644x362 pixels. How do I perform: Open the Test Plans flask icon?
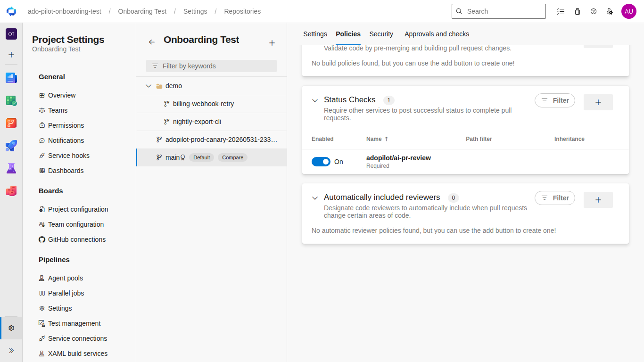tap(11, 168)
